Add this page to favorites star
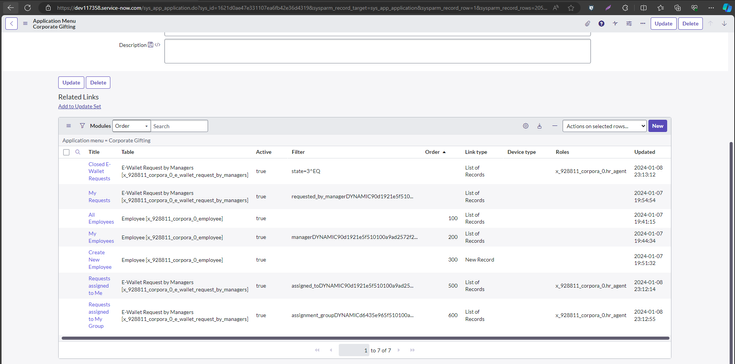This screenshot has height=364, width=735. (570, 7)
